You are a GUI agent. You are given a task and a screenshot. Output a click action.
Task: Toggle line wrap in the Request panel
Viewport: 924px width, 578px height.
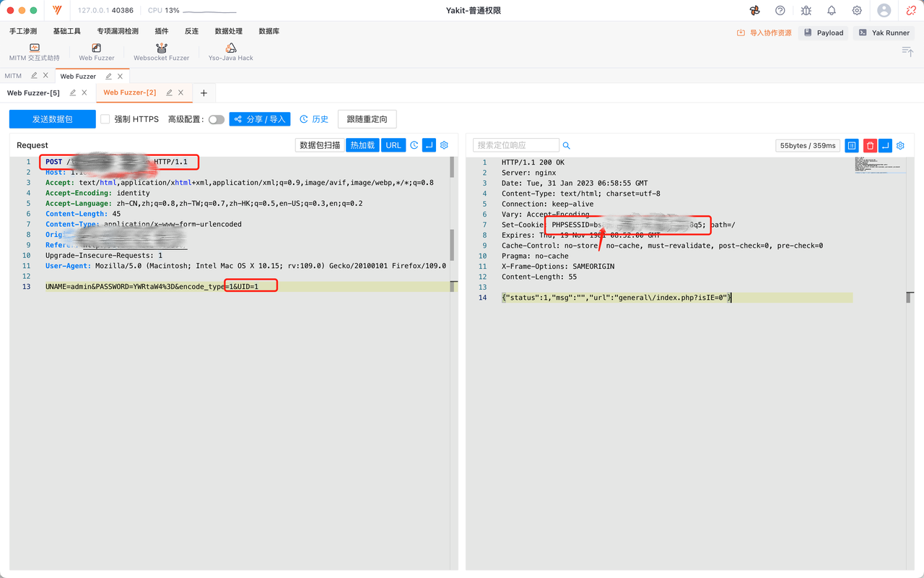click(x=429, y=145)
